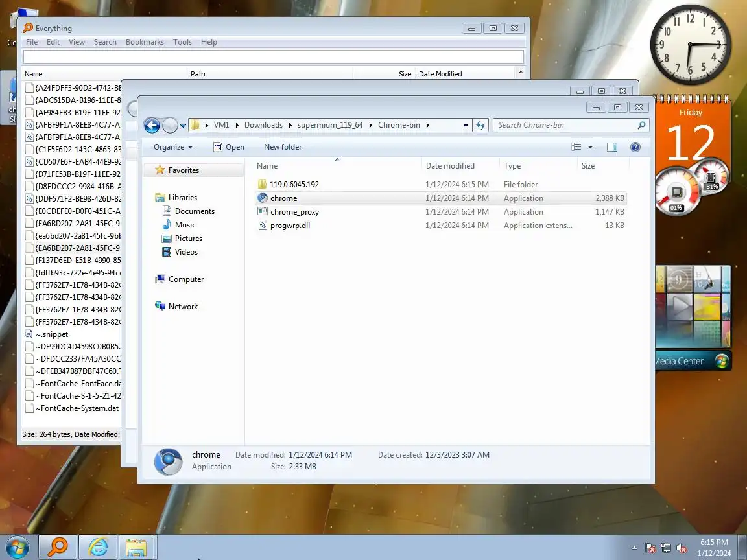The width and height of the screenshot is (747, 560).
Task: Sort files by Size column header in Explorer
Action: [x=603, y=166]
